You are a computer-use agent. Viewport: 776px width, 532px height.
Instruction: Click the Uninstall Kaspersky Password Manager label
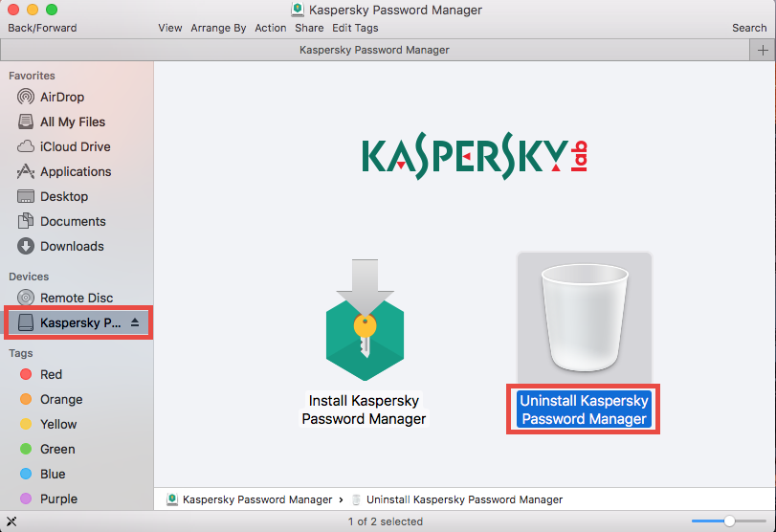point(584,410)
